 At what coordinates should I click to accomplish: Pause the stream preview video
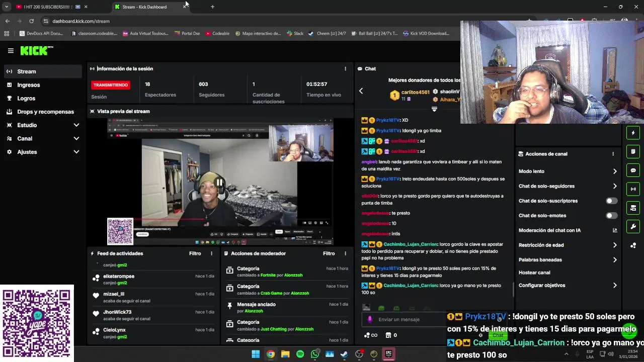pyautogui.click(x=219, y=183)
